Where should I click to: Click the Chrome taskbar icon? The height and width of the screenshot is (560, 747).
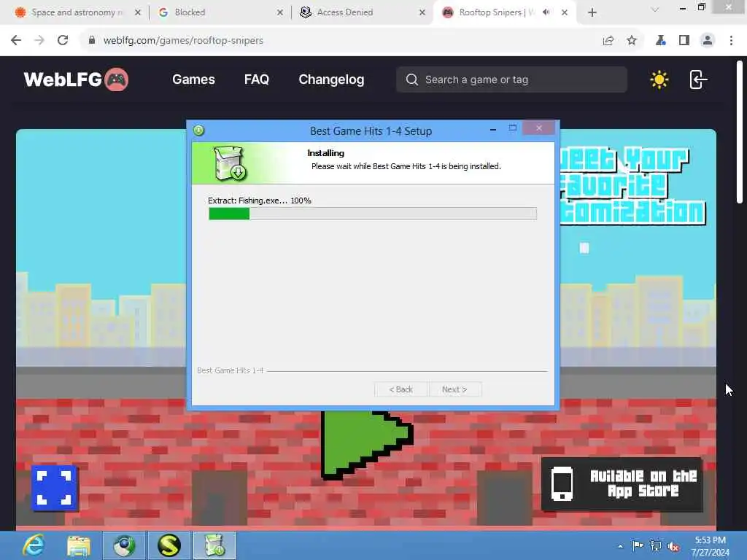[x=124, y=545]
